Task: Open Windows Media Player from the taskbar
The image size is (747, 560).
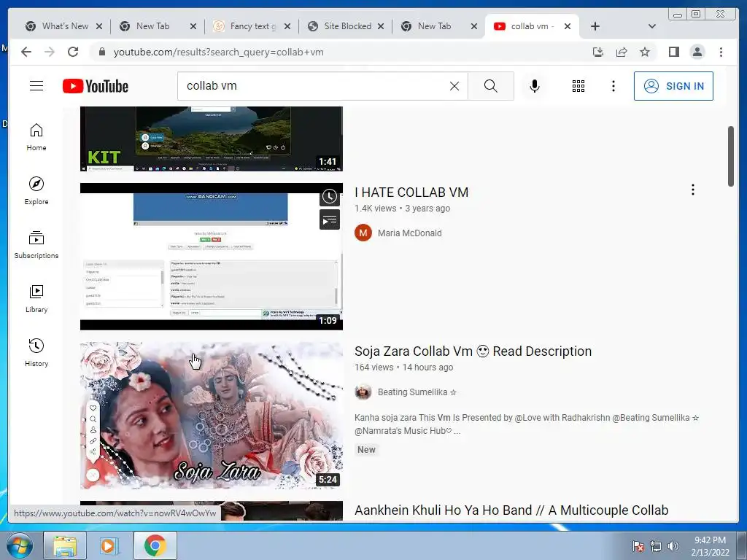Action: [x=109, y=545]
